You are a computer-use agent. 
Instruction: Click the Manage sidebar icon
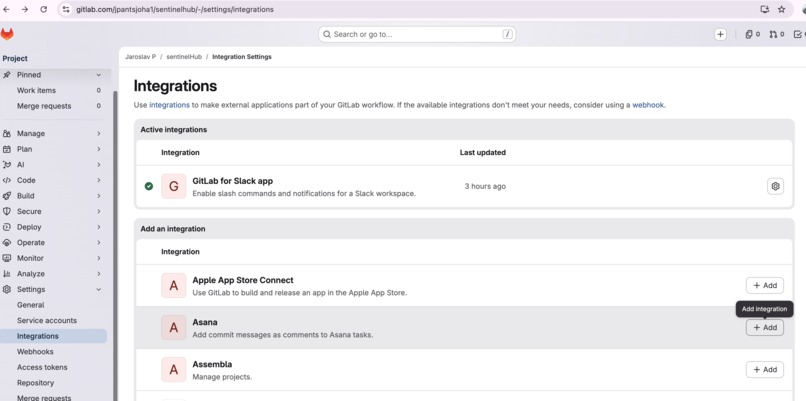pyautogui.click(x=7, y=134)
